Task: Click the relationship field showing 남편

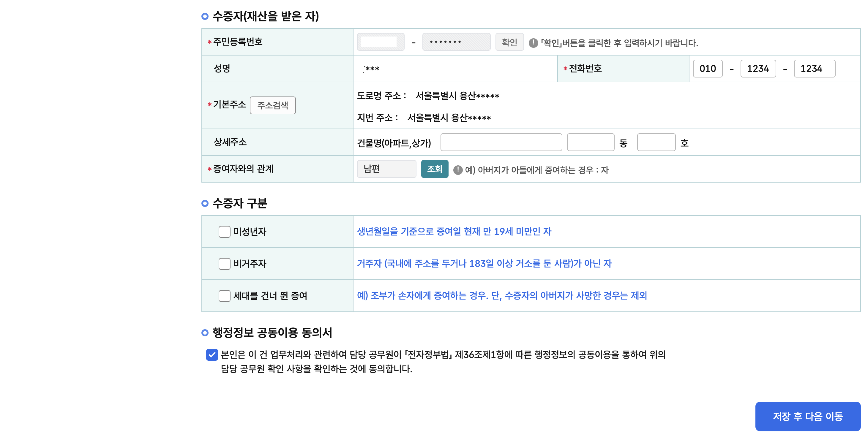Action: 386,169
